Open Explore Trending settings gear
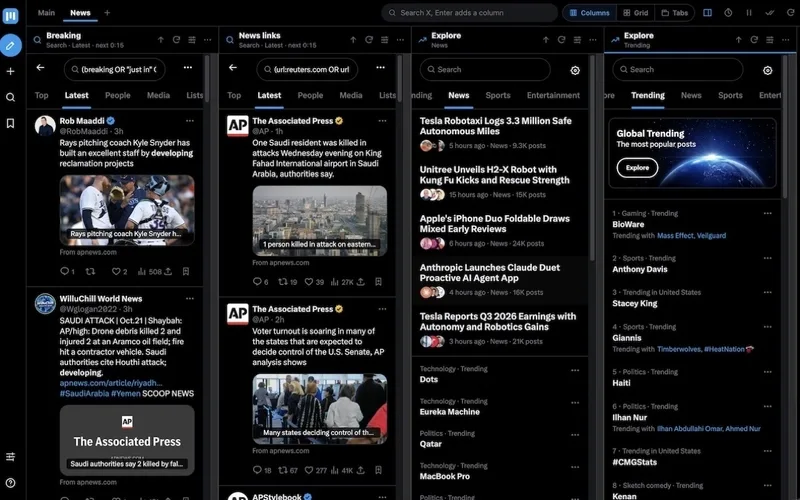Image resolution: width=800 pixels, height=500 pixels. (x=768, y=70)
